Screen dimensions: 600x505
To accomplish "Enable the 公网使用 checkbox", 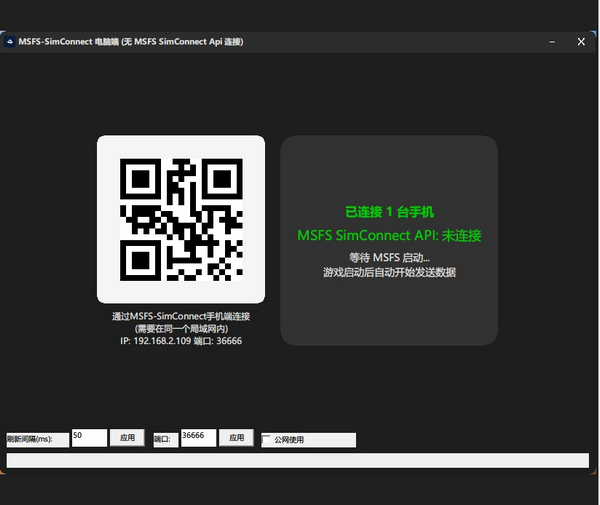I will coord(266,440).
